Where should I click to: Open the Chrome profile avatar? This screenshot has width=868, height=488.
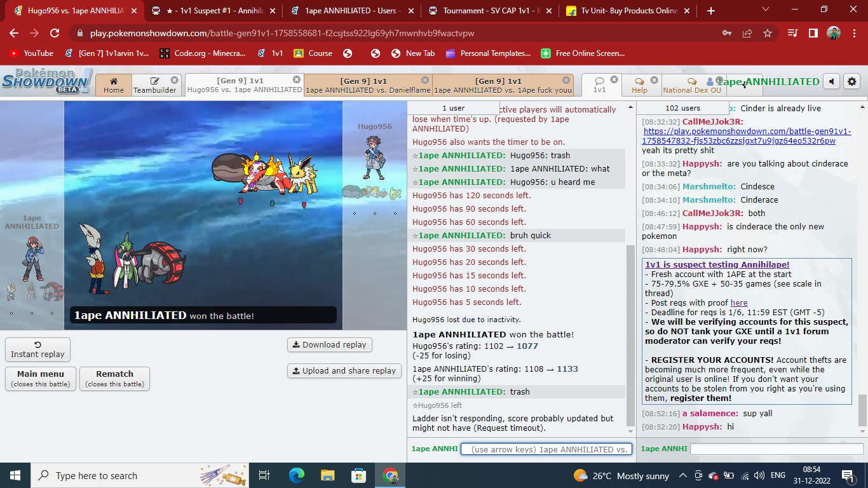pyautogui.click(x=834, y=33)
